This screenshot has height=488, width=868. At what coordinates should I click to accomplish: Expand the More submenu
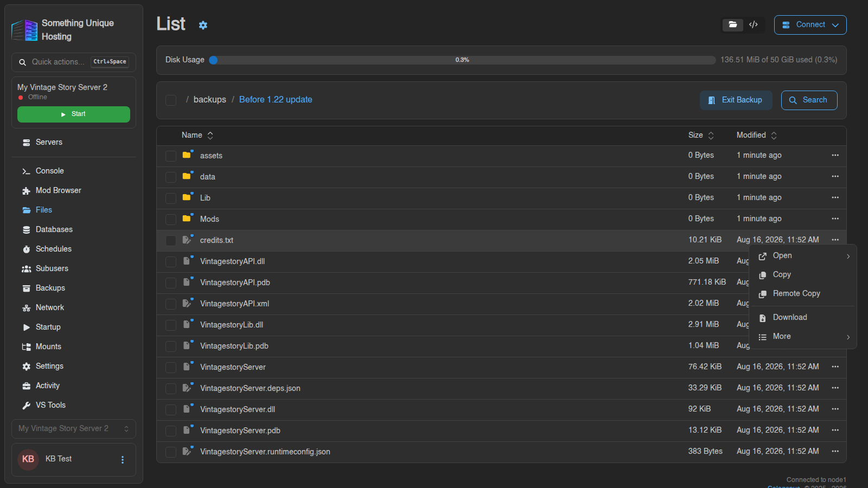point(803,337)
